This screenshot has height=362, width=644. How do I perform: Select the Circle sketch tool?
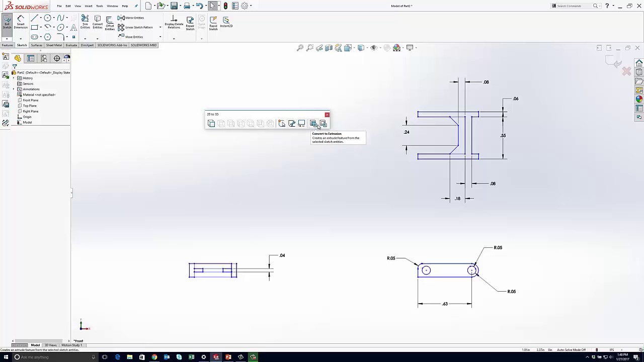point(47,18)
